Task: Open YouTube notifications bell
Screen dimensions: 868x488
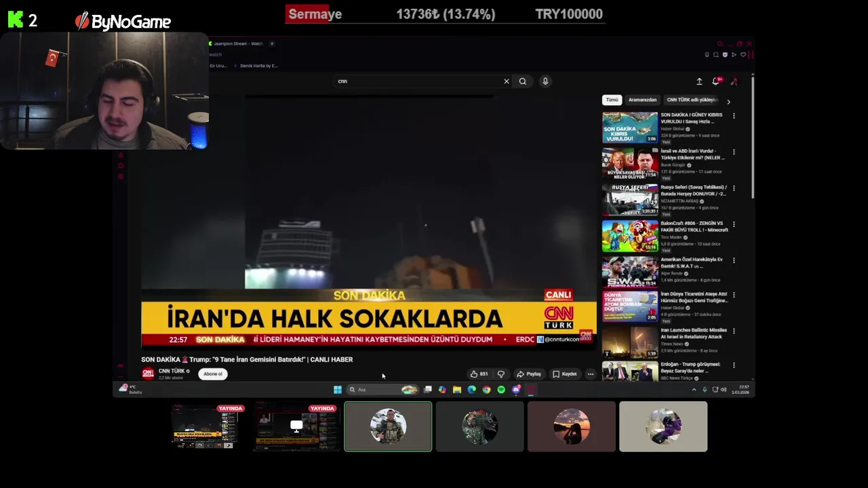Action: pos(717,81)
